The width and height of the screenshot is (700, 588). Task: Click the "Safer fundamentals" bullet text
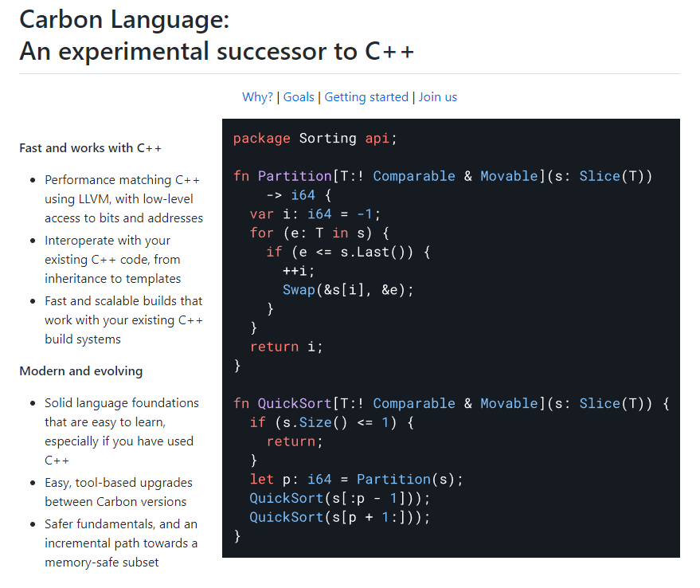[121, 524]
